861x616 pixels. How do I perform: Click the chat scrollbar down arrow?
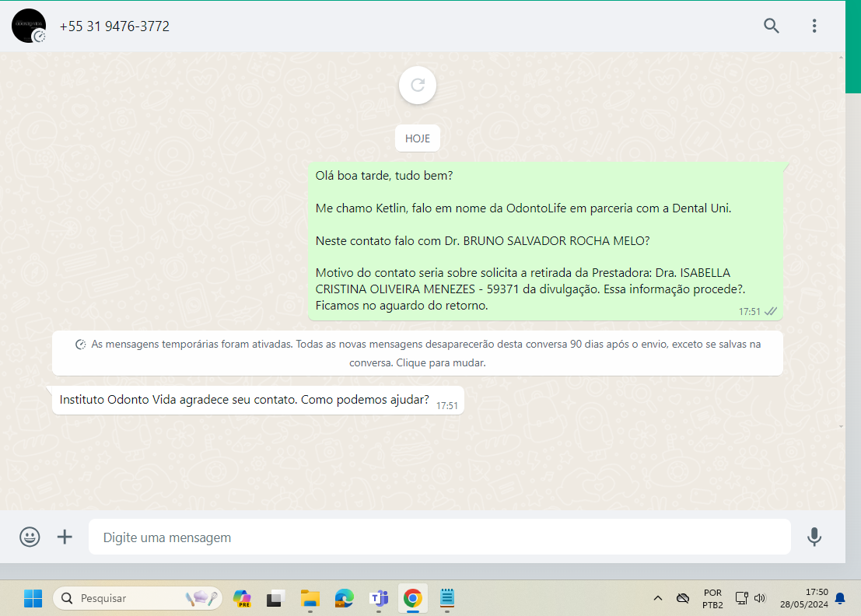point(842,426)
